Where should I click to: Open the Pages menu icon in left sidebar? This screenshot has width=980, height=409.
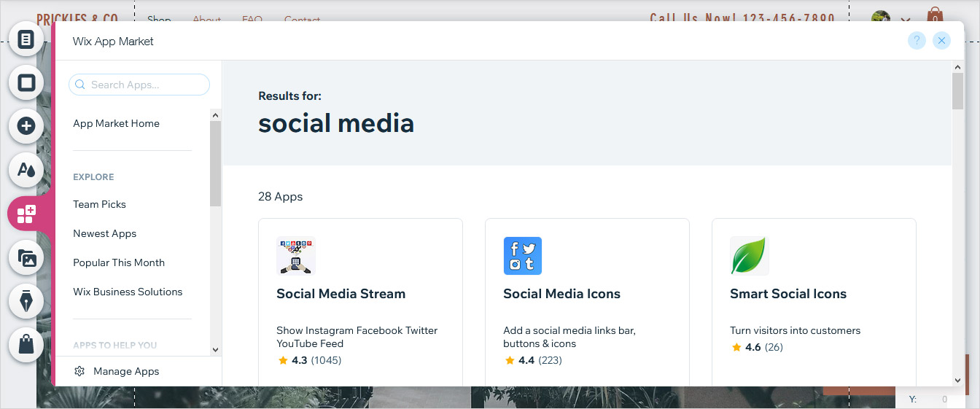(x=26, y=39)
